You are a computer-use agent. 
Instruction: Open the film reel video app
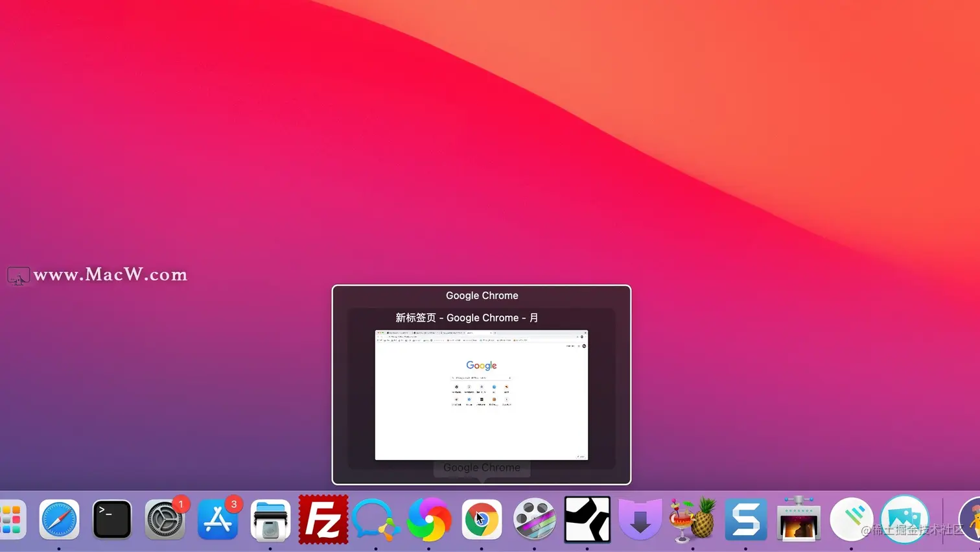point(535,520)
